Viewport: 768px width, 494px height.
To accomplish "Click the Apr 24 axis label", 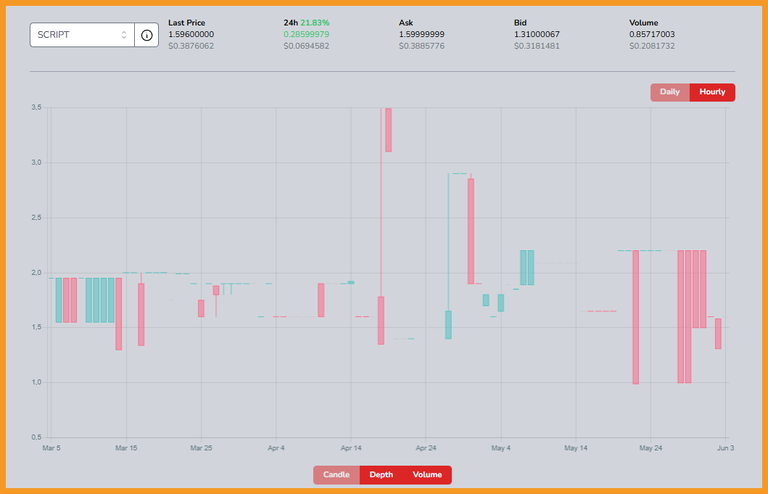I will click(426, 448).
